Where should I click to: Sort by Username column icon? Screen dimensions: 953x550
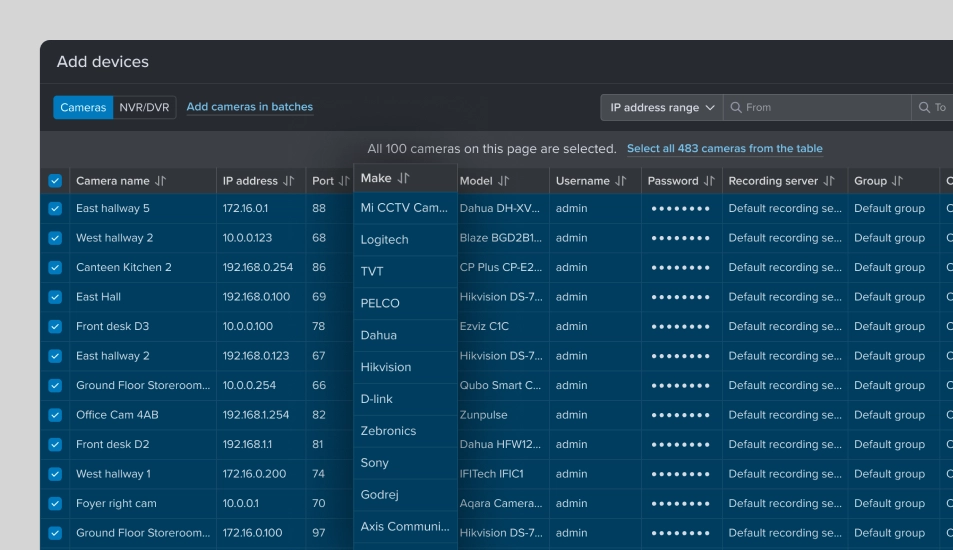pyautogui.click(x=621, y=181)
